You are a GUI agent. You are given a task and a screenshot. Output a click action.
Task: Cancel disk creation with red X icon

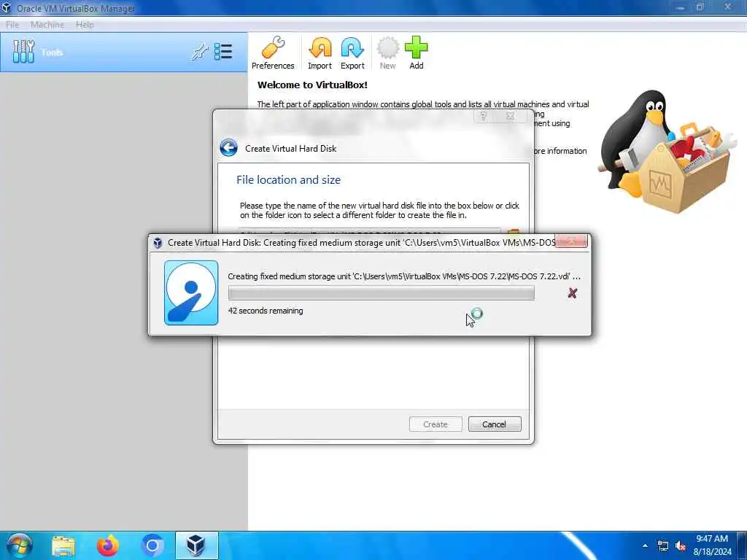(573, 293)
